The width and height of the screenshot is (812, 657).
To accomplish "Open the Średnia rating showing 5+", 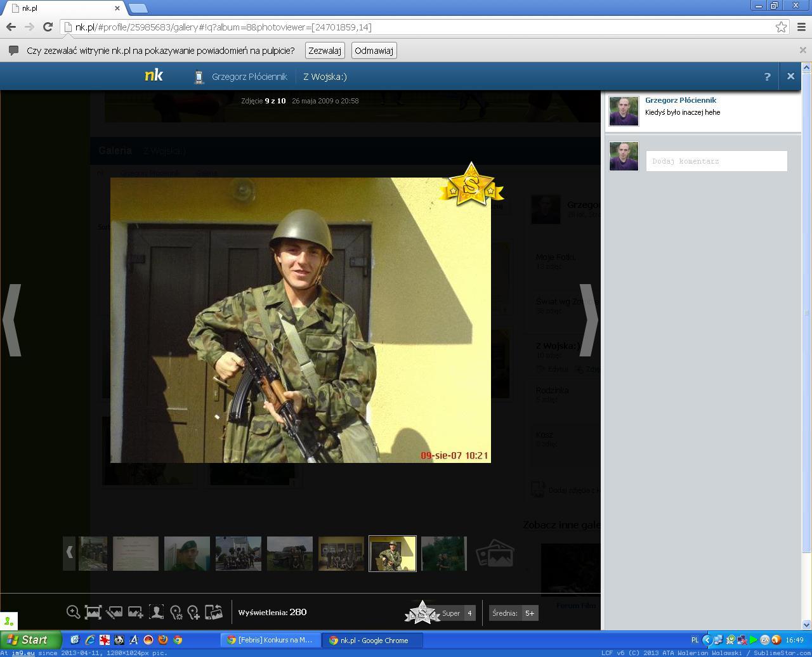I will pos(514,613).
